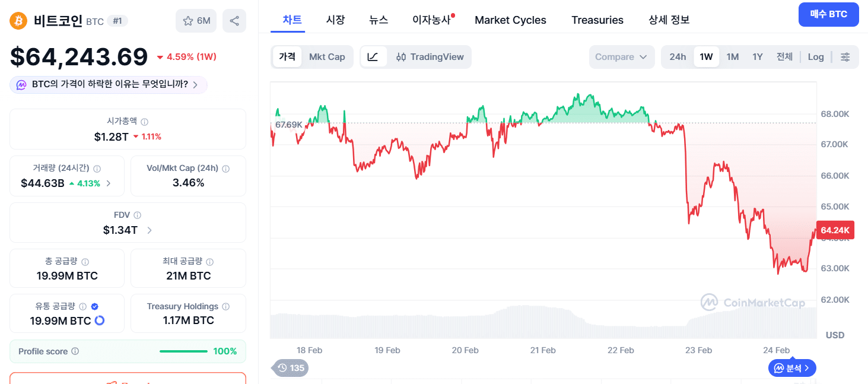Click info icon next to 시가총액
The image size is (868, 384).
click(145, 121)
